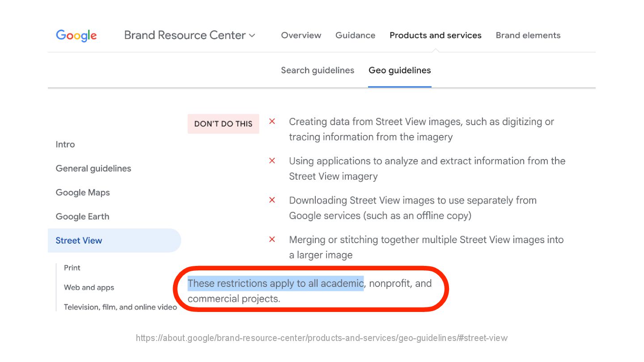Click the DON'T DO THIS label

click(x=223, y=124)
